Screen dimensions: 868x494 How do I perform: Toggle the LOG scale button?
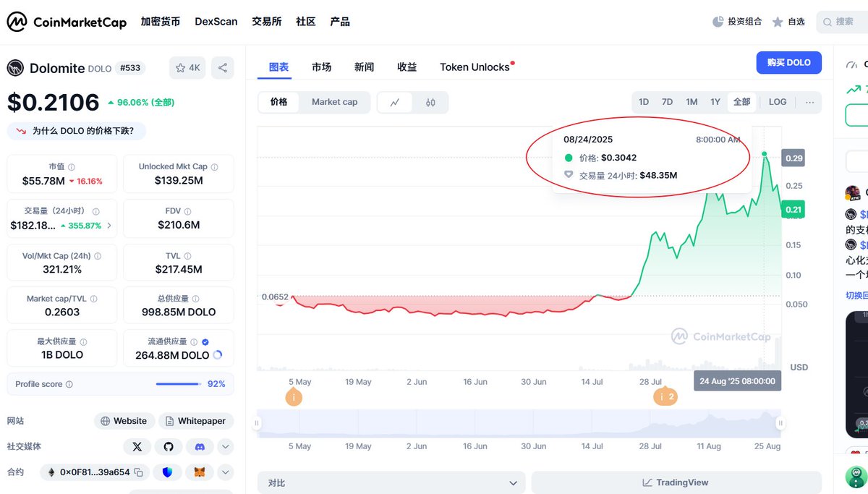point(778,102)
